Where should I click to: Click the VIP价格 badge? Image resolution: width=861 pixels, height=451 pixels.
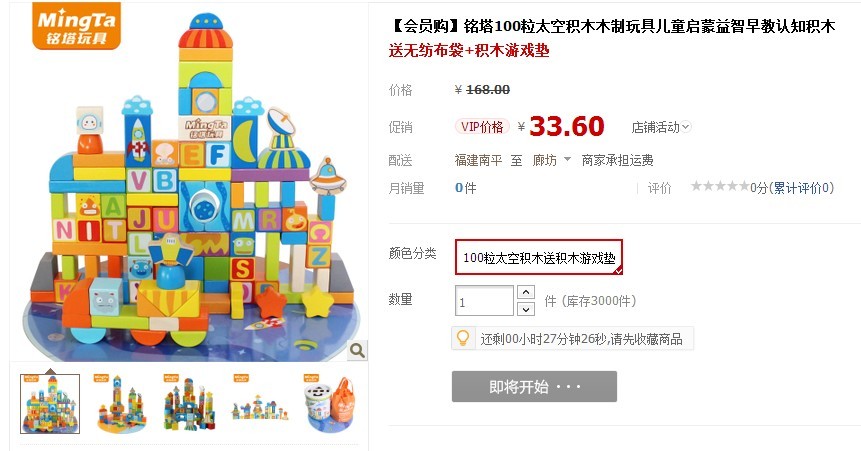[x=482, y=127]
